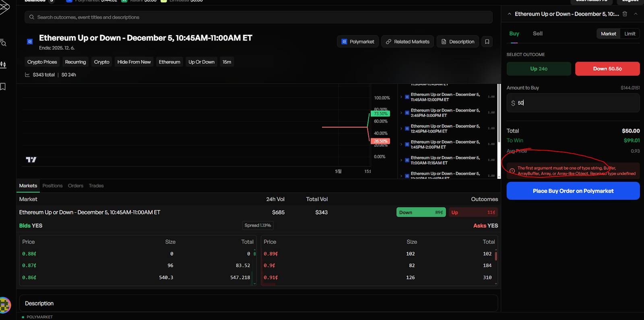Open the Markets tab
644x320 pixels.
point(28,186)
